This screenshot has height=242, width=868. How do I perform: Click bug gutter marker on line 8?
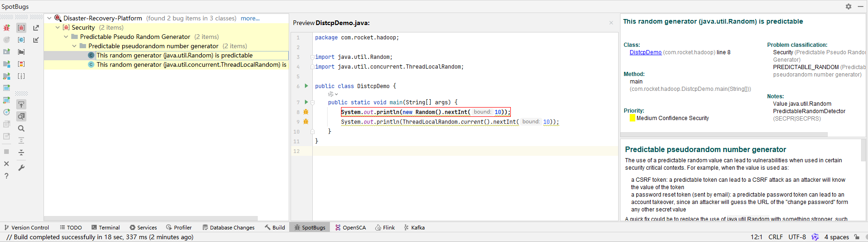[306, 112]
